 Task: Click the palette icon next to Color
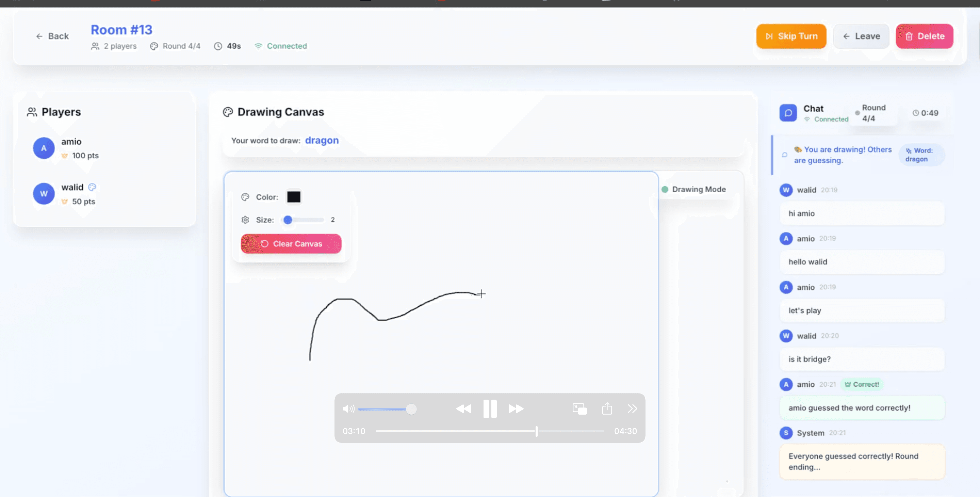coord(245,197)
